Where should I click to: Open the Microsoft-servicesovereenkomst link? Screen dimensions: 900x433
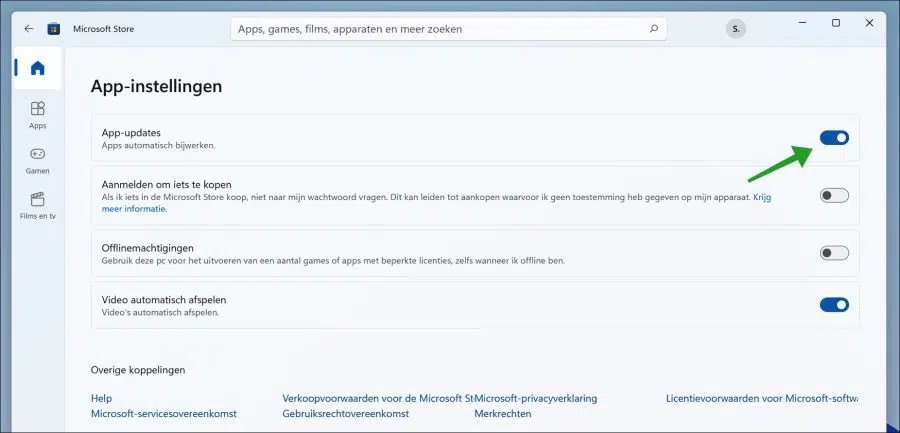click(164, 413)
